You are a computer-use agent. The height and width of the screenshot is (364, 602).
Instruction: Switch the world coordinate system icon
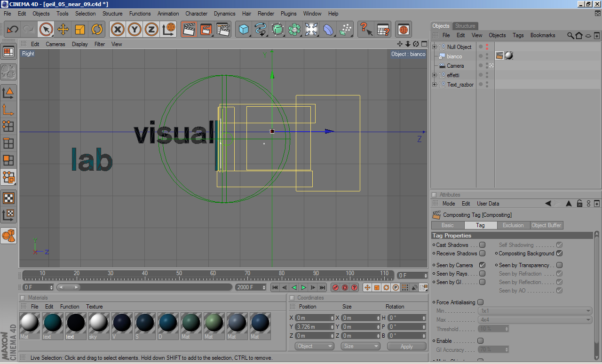[168, 30]
